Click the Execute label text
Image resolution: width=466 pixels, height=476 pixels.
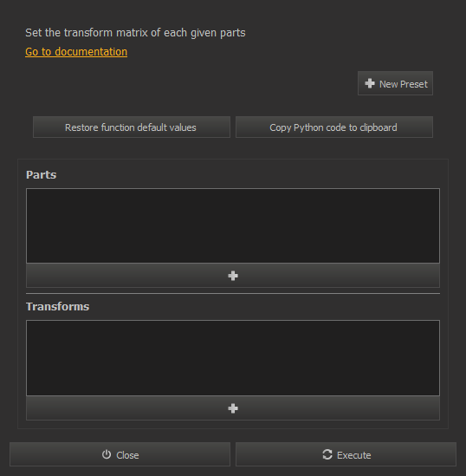(353, 455)
